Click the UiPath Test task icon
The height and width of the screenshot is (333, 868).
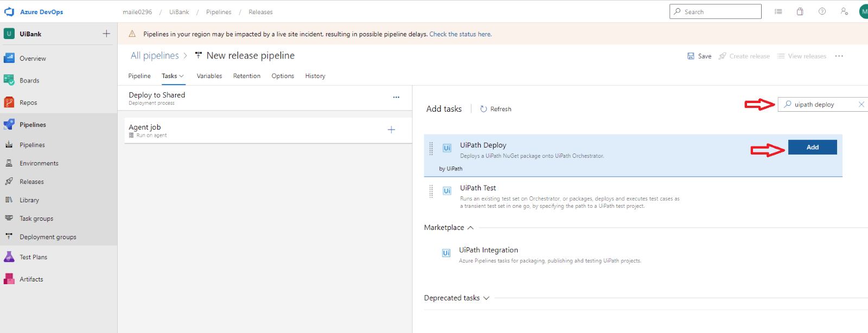(447, 190)
